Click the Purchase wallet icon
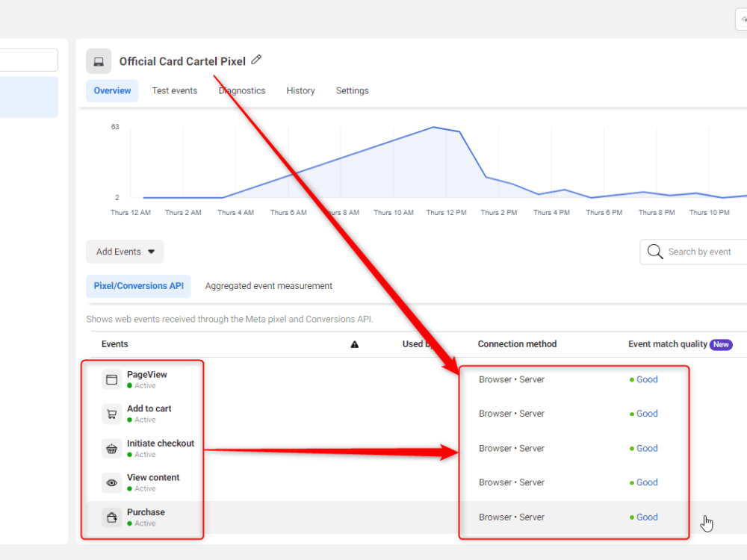747x560 pixels. click(x=111, y=517)
